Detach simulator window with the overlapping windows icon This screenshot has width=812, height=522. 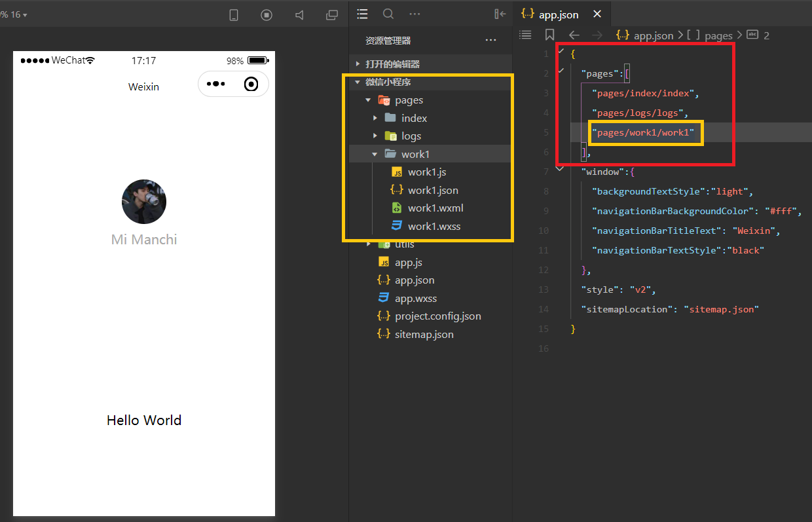[332, 15]
